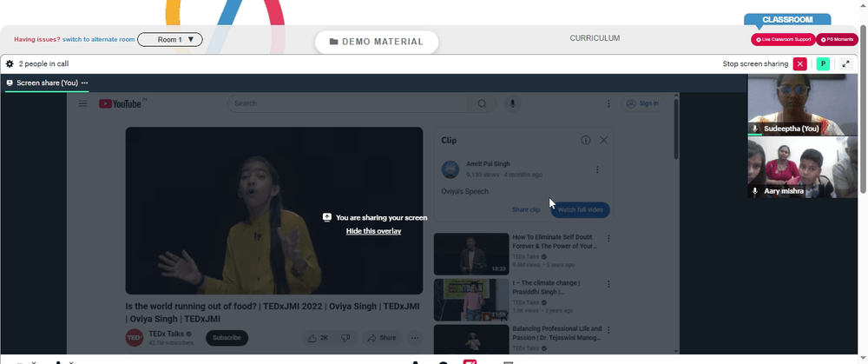Click the Oviya Singh video player

(274, 210)
